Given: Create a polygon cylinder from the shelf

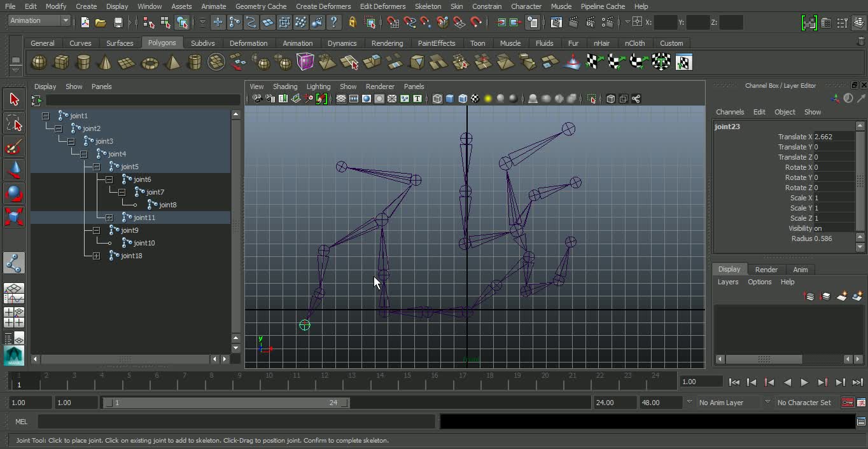Looking at the screenshot, I should click(83, 62).
